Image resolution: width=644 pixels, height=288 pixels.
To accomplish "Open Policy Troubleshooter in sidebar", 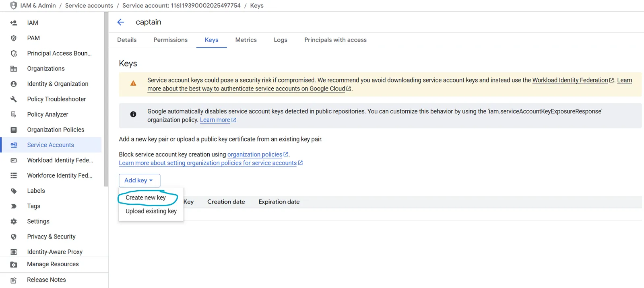I will 52,99.
